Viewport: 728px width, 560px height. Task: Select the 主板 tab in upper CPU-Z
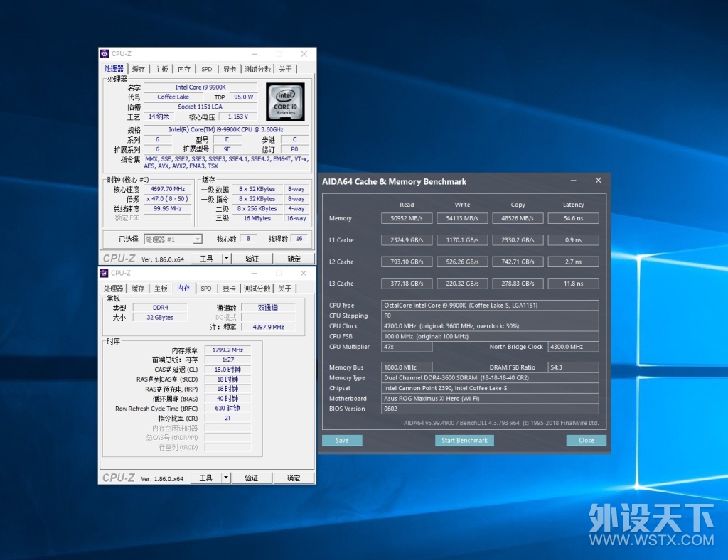click(161, 69)
